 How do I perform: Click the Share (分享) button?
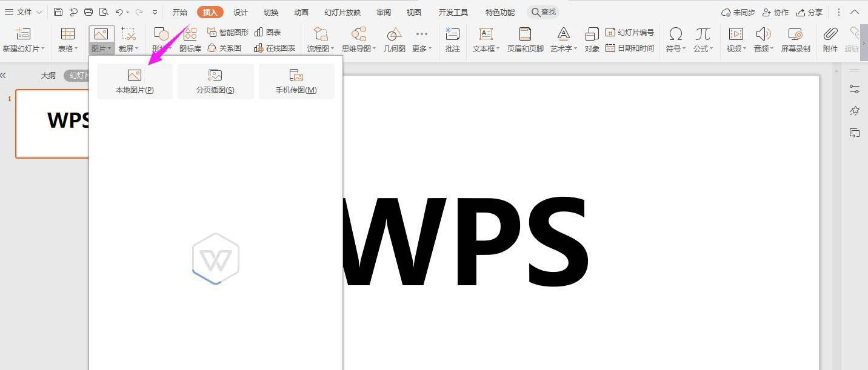[x=810, y=12]
